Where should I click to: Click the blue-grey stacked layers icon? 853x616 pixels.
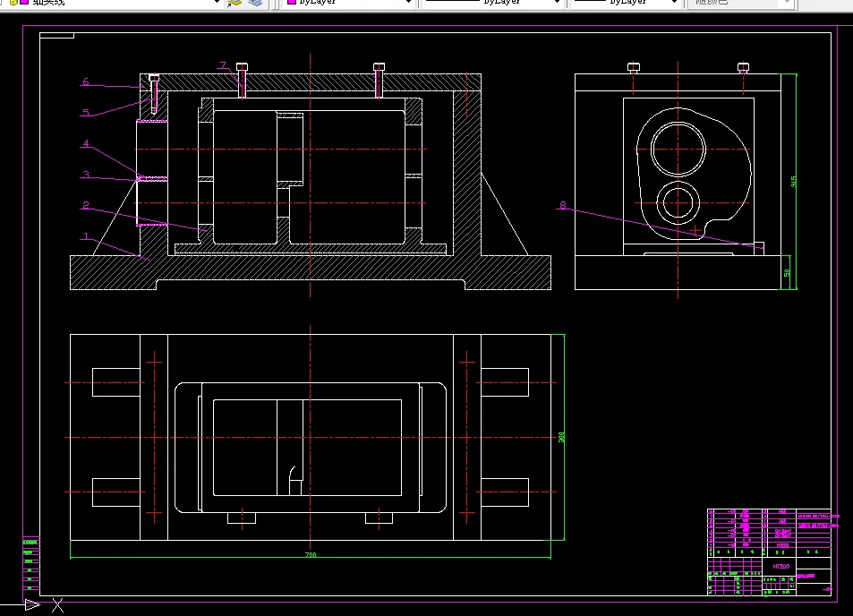click(x=255, y=3)
